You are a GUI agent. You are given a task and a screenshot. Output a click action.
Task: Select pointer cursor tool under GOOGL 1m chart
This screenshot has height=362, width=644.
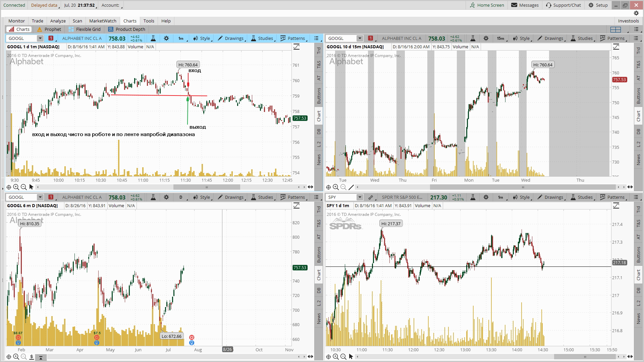(32, 187)
